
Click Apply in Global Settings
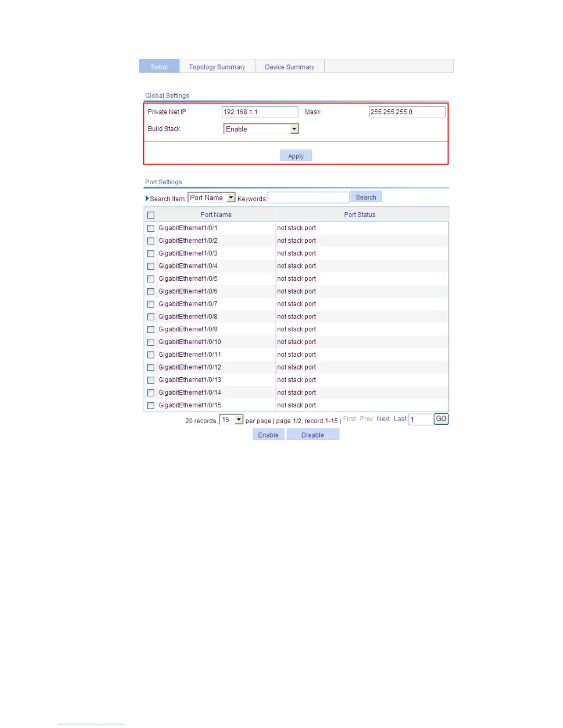click(x=296, y=156)
